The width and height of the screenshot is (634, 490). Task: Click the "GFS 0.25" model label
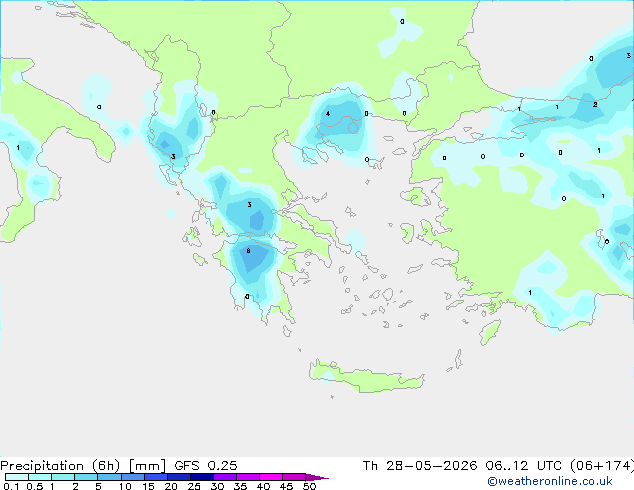206,466
